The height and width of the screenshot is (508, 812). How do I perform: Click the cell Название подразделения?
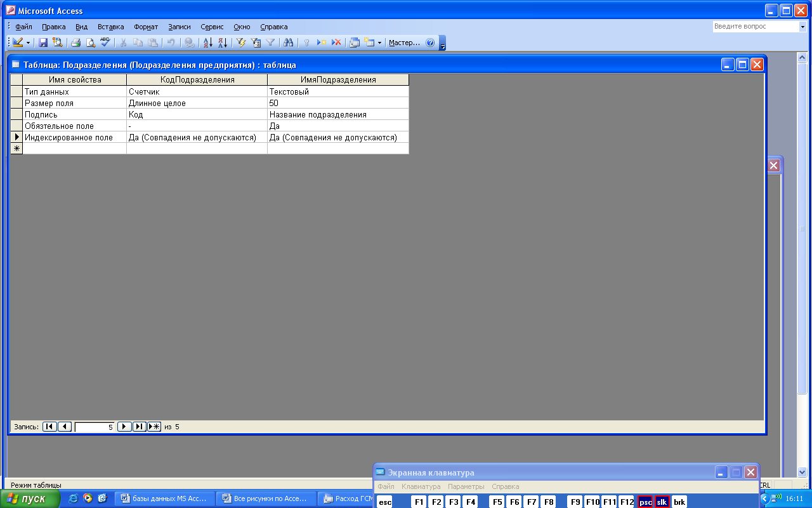click(x=338, y=114)
